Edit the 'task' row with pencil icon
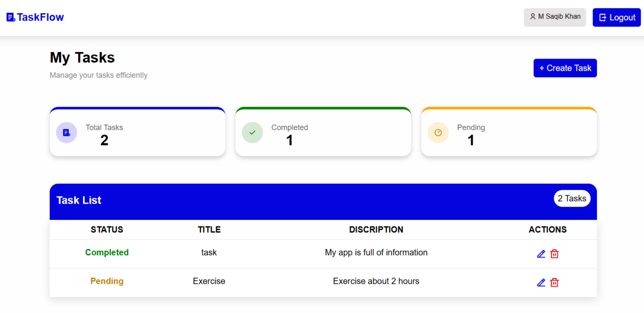The height and width of the screenshot is (313, 644). pyautogui.click(x=541, y=254)
